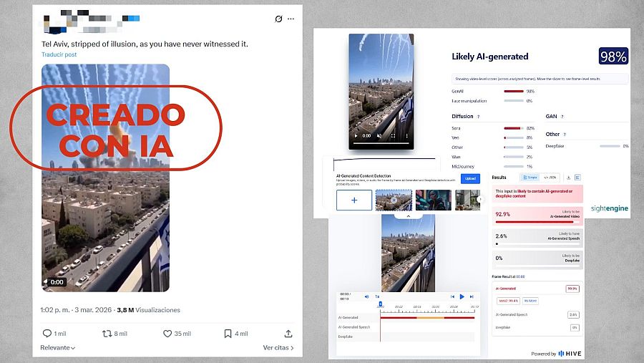This screenshot has height=363, width=644.
Task: Click the Face manipulation 0% row
Action: coord(493,101)
